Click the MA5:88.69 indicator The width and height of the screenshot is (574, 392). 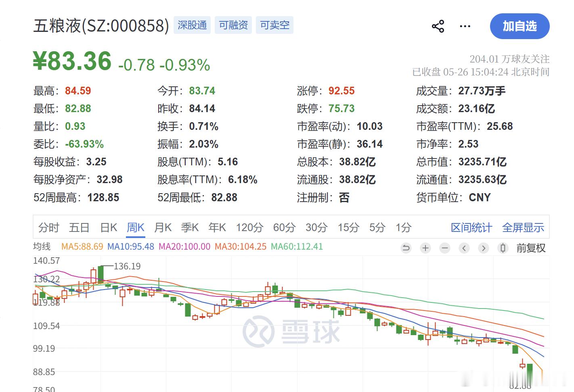[82, 246]
